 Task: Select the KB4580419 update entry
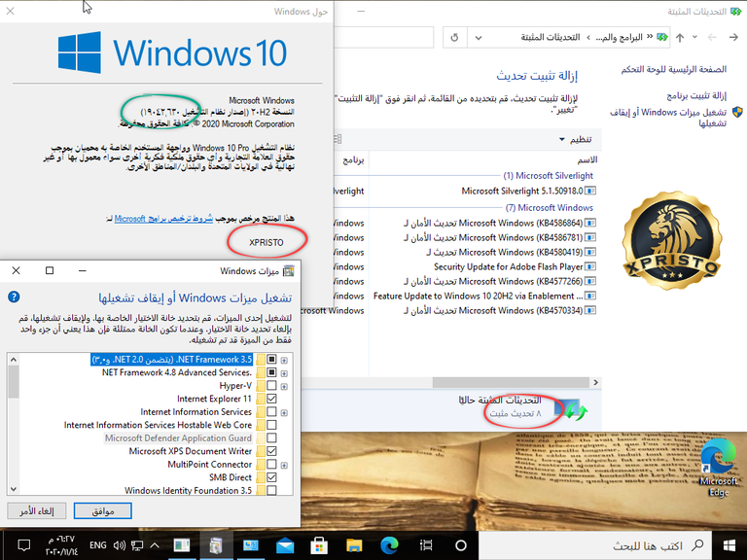(x=511, y=252)
